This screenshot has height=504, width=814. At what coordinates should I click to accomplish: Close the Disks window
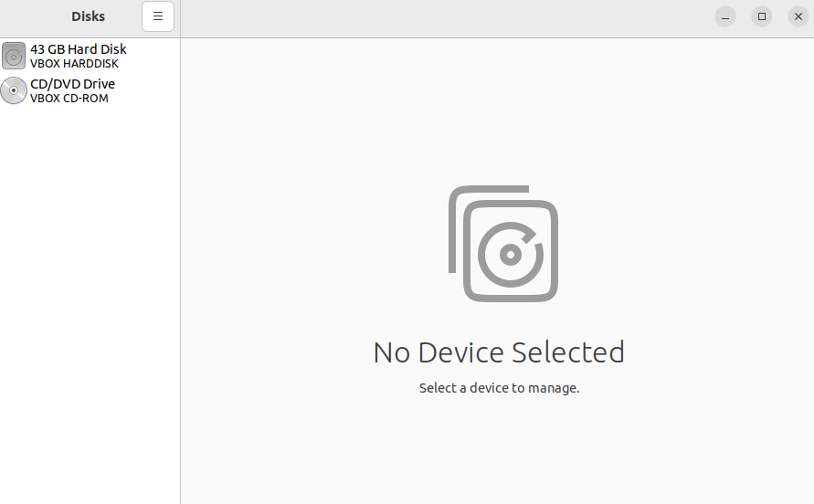tap(798, 16)
